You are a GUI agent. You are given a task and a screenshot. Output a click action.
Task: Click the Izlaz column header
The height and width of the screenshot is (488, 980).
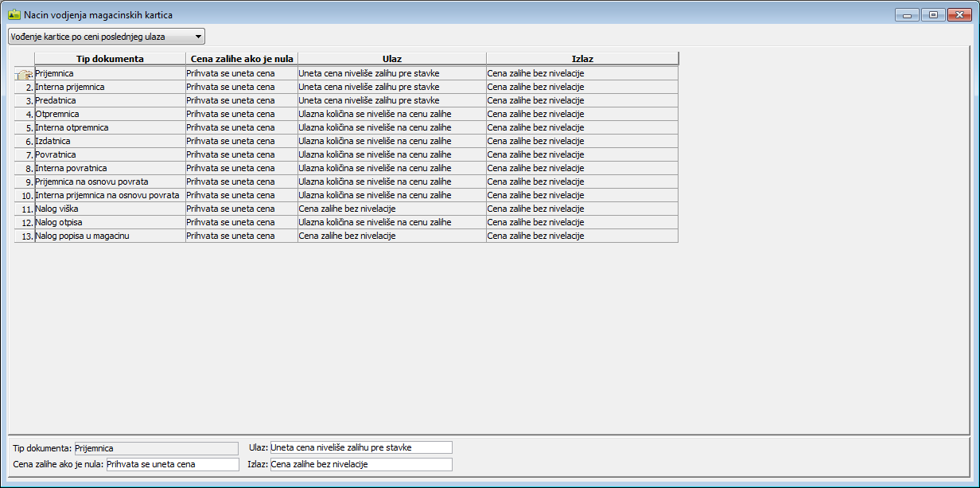(x=582, y=59)
